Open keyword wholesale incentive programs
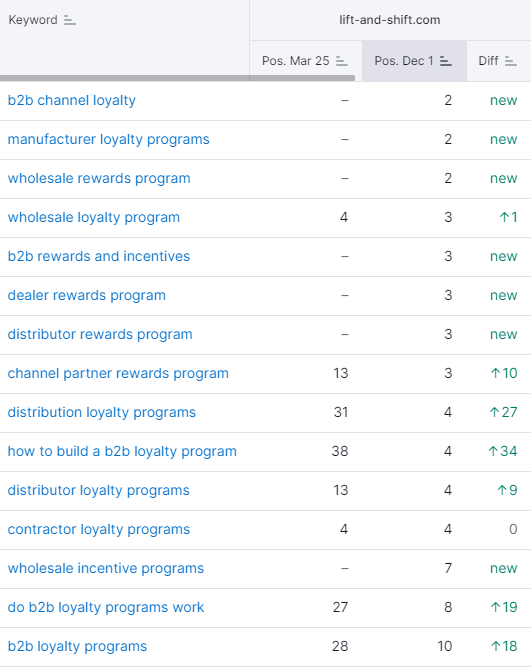Viewport: 531px width, 668px height. (106, 568)
